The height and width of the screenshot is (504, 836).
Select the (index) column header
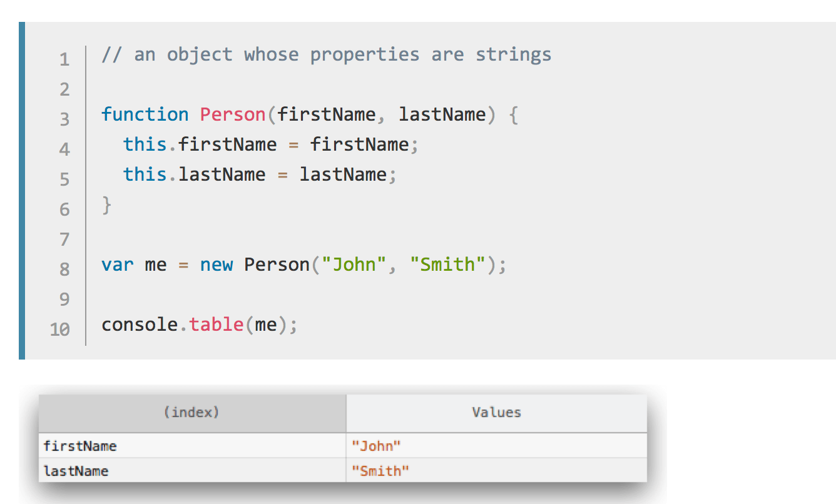(191, 413)
